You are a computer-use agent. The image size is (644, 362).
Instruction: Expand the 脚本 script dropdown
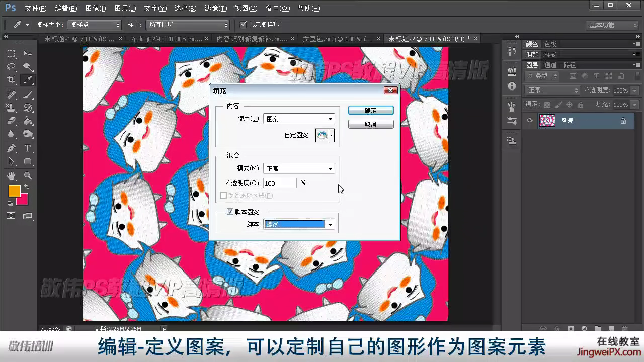(299, 224)
